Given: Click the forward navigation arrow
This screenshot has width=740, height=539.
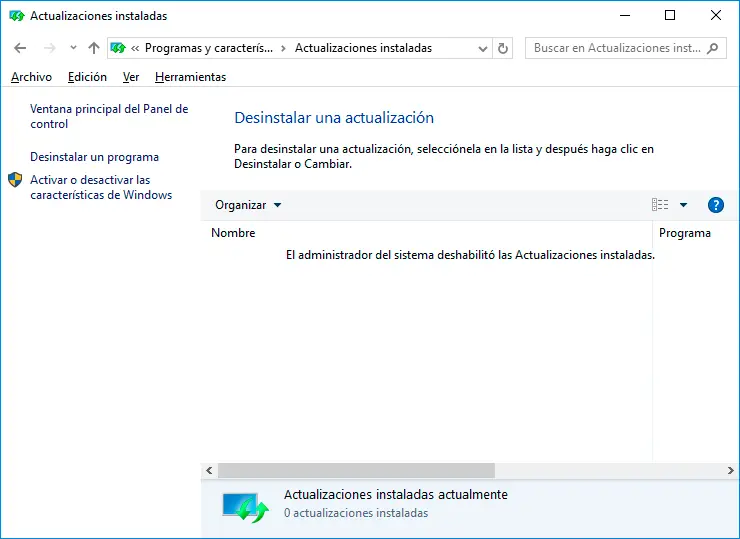Looking at the screenshot, I should pos(50,48).
